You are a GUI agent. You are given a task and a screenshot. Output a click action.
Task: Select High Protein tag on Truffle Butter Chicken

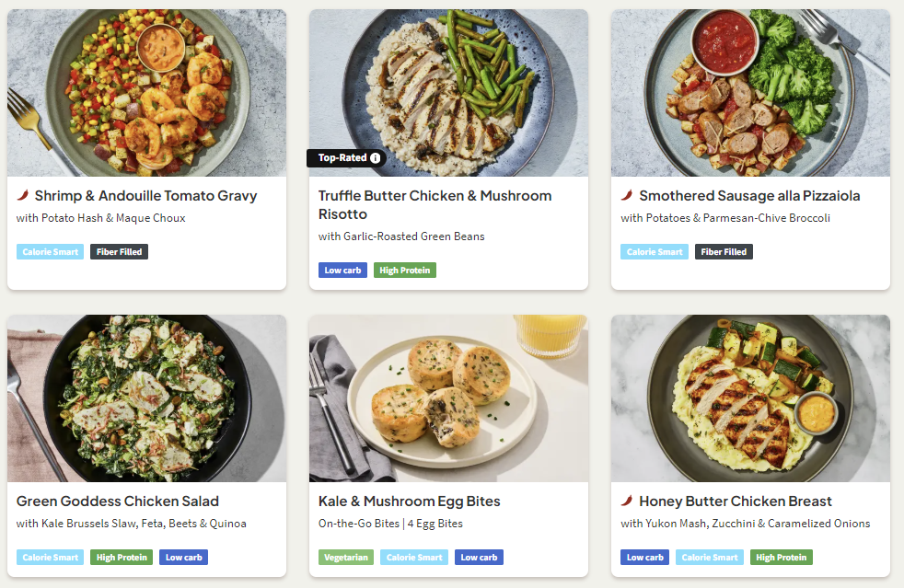click(x=405, y=270)
